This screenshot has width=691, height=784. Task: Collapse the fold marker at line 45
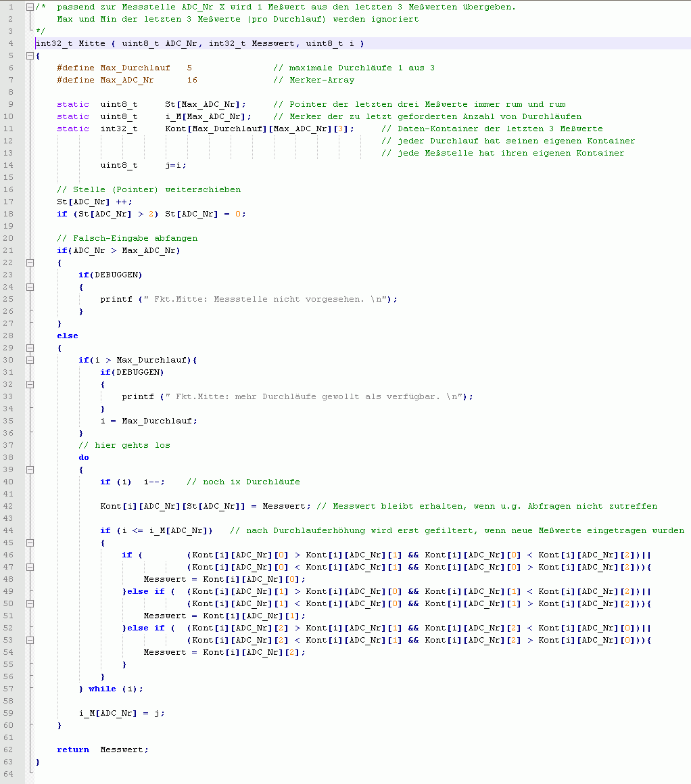tap(30, 543)
